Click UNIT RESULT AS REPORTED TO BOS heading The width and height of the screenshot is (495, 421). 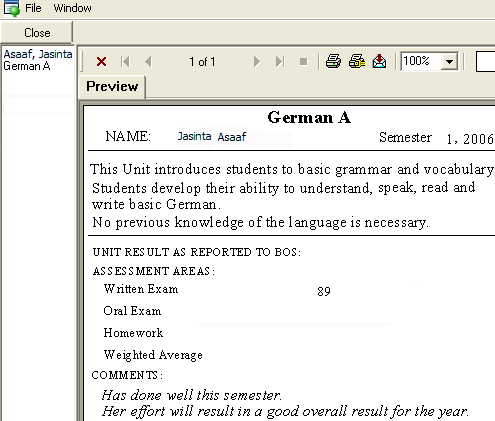point(197,252)
